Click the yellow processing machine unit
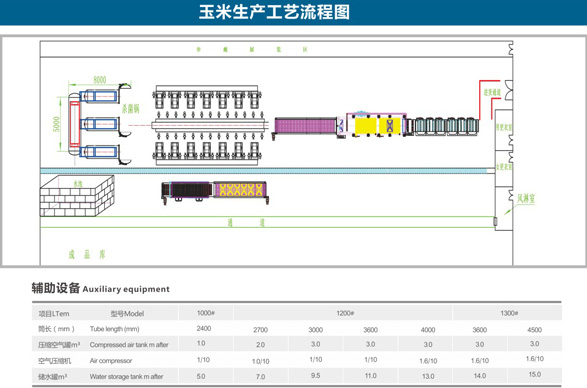 click(376, 125)
